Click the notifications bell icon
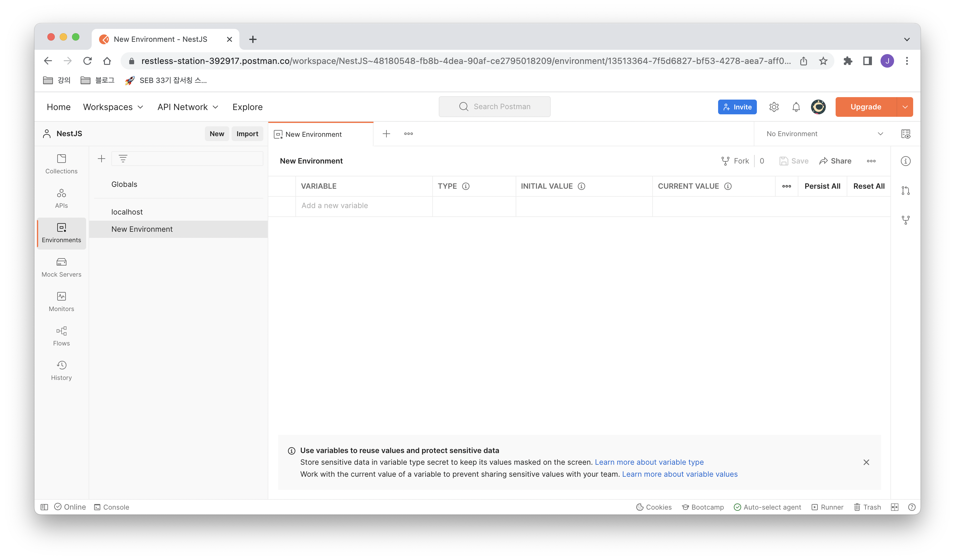The width and height of the screenshot is (955, 560). point(796,107)
